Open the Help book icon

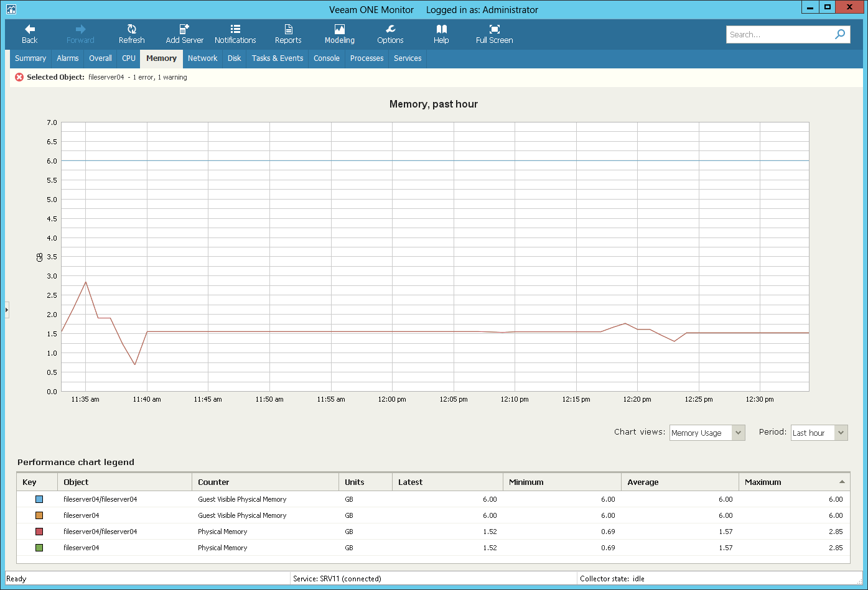tap(441, 29)
